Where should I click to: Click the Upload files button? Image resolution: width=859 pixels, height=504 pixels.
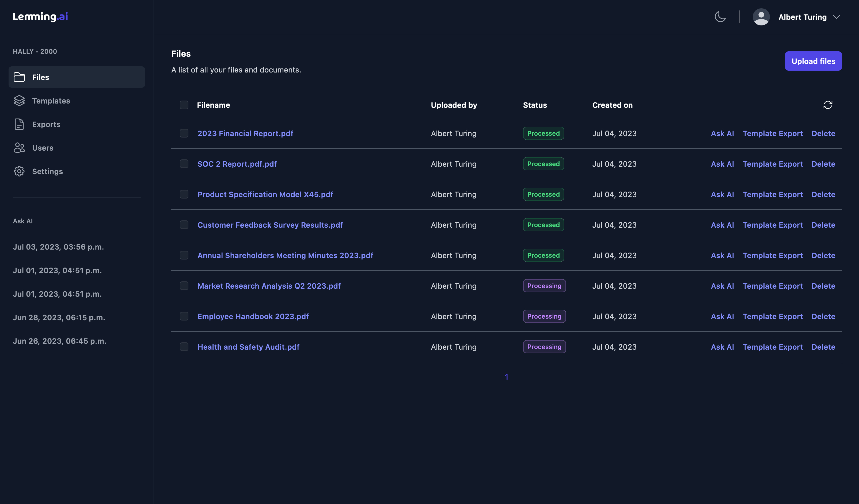click(x=813, y=61)
